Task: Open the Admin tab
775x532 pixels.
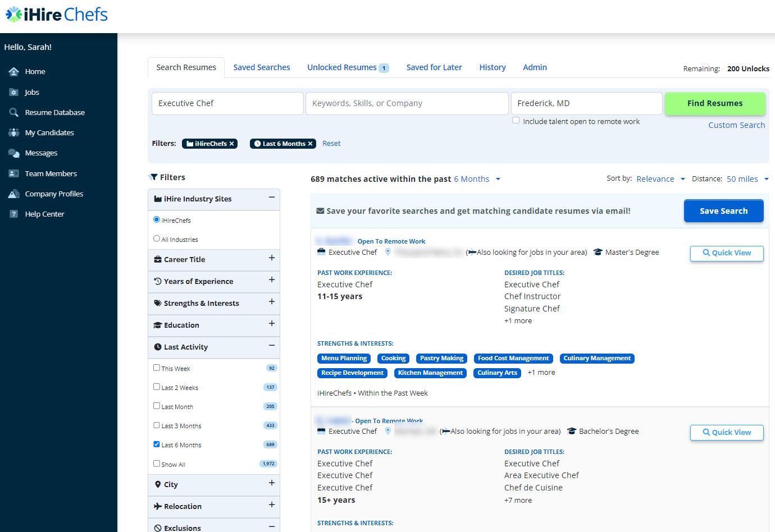Action: pyautogui.click(x=535, y=67)
